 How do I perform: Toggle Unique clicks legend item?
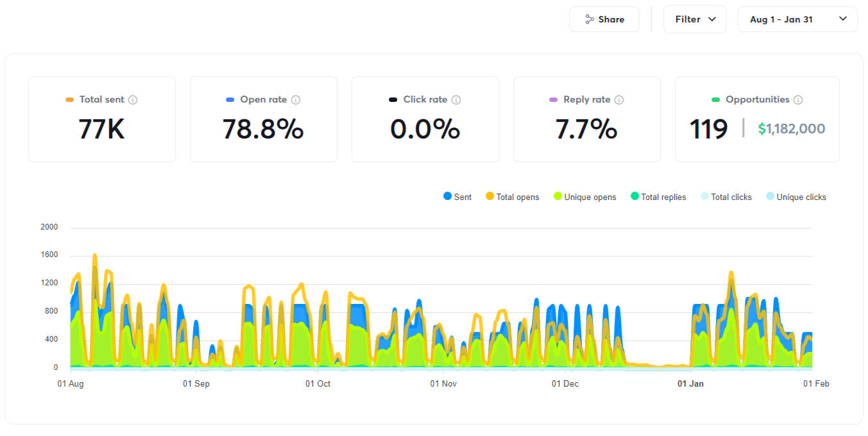tap(796, 197)
